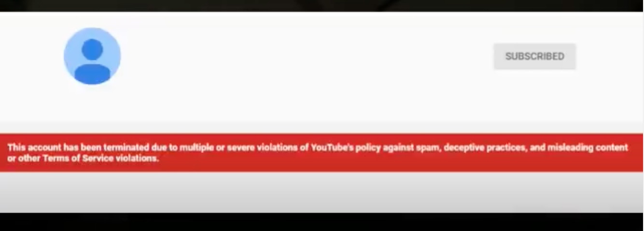Viewport: 644px width, 231px height.
Task: Click the word "terminated" in the warning
Action: [x=118, y=148]
